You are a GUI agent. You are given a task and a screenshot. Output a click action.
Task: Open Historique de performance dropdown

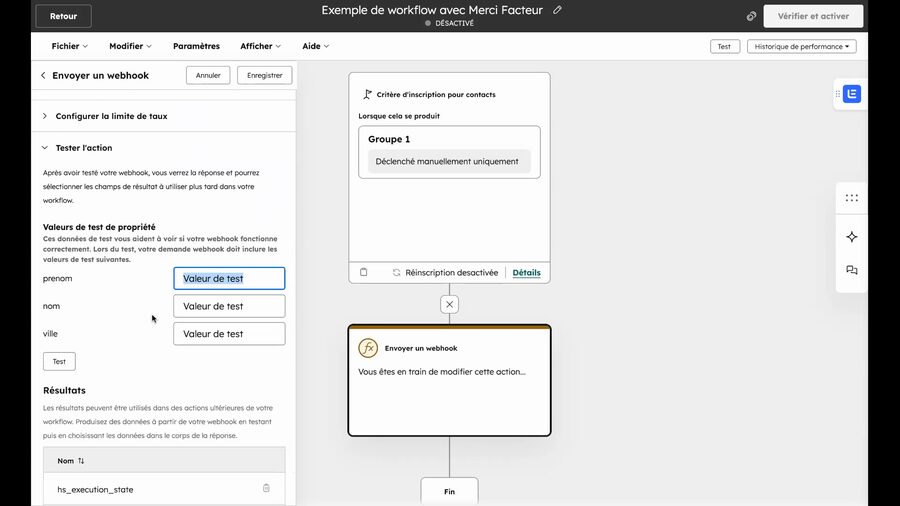[801, 46]
